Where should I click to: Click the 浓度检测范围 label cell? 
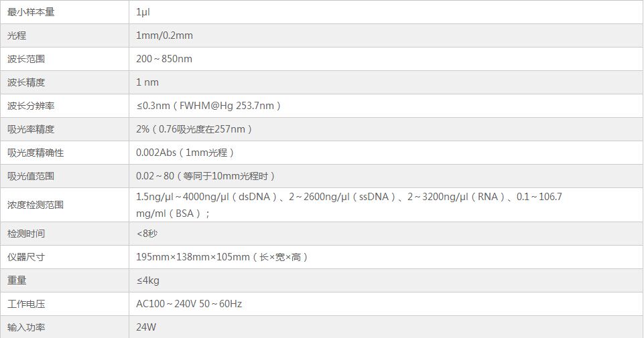point(36,205)
